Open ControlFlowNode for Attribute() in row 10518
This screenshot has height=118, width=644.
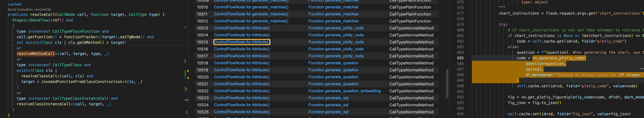click(242, 63)
